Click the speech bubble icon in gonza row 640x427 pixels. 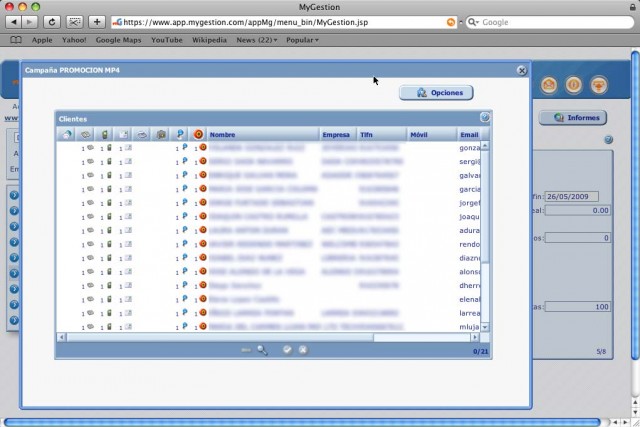tap(90, 148)
